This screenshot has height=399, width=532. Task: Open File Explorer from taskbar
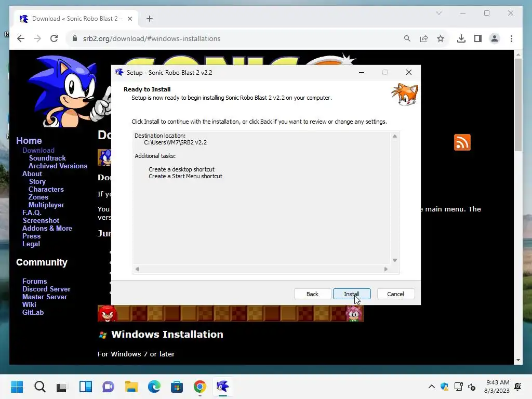[x=131, y=387]
